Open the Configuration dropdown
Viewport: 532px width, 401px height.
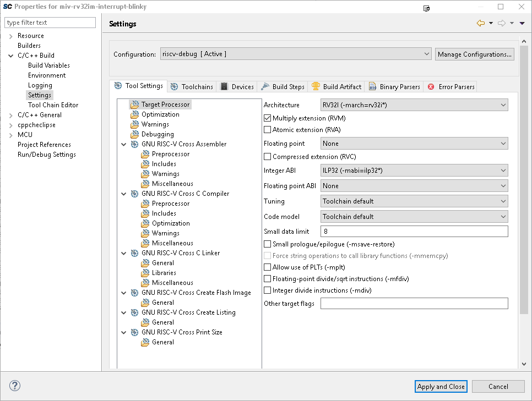click(296, 54)
